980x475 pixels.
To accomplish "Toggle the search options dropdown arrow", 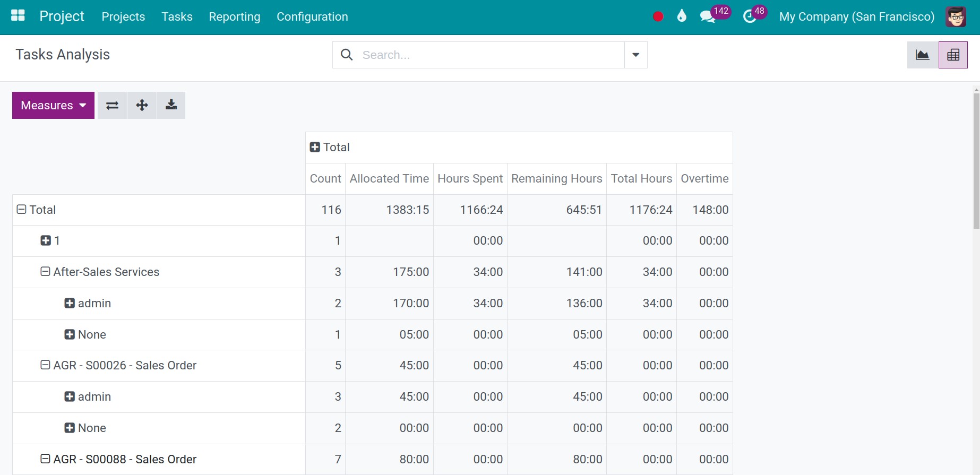I will click(x=635, y=55).
